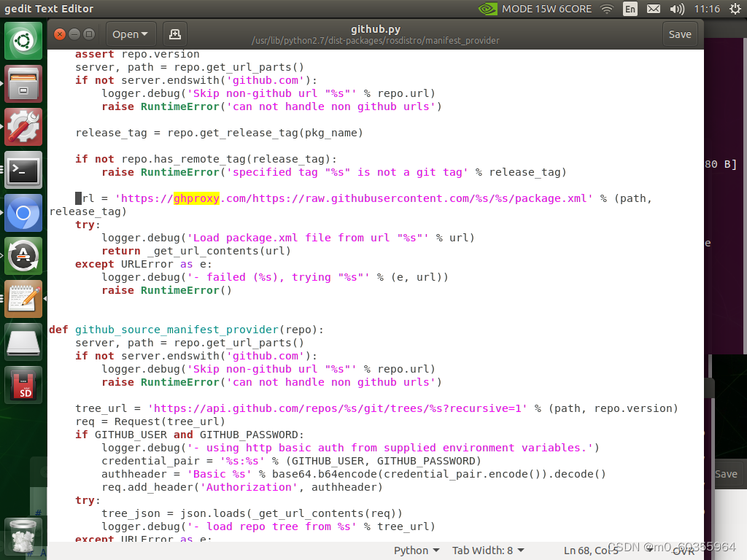747x560 pixels.
Task: Open the sound volume indicator
Action: pos(677,9)
